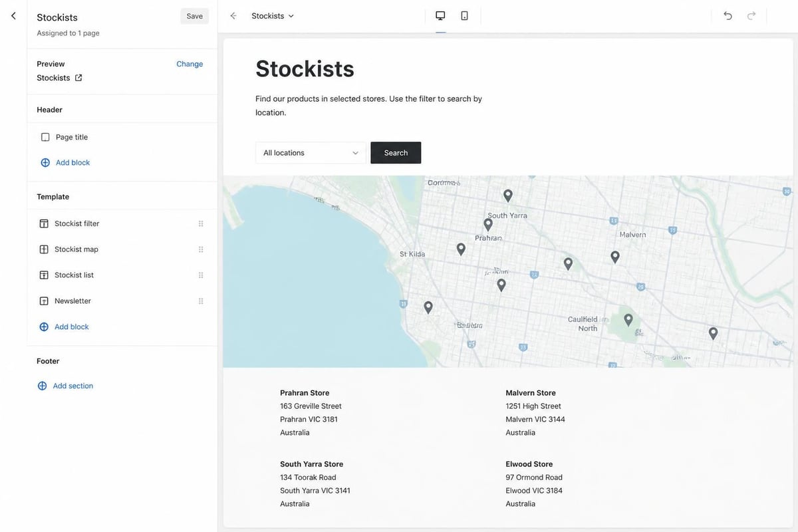Click the Search button
The image size is (798, 532).
tap(396, 152)
